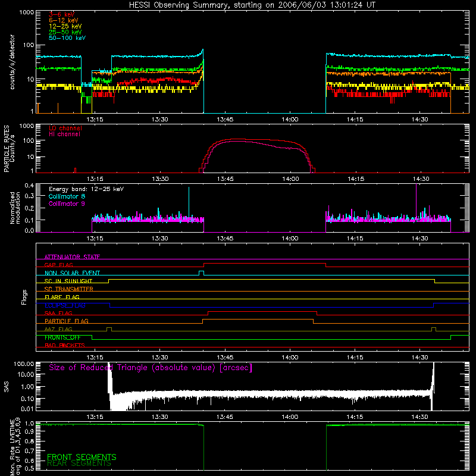
Task: Click the 0.4 value on modulation axis
Action: (x=29, y=186)
